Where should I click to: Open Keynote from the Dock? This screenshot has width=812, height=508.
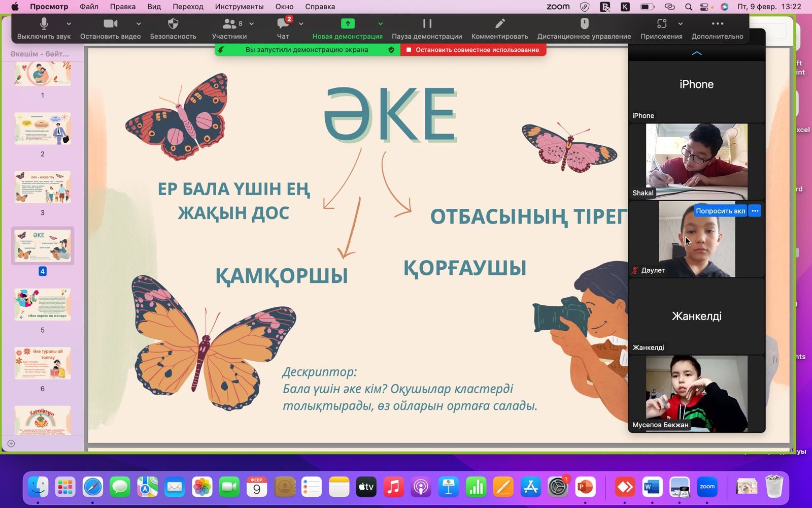pos(448,488)
